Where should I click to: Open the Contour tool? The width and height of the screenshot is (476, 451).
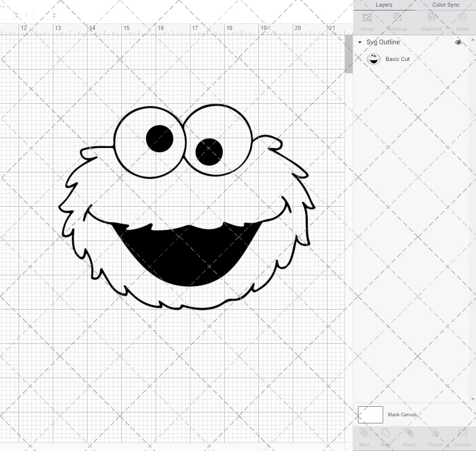[462, 437]
